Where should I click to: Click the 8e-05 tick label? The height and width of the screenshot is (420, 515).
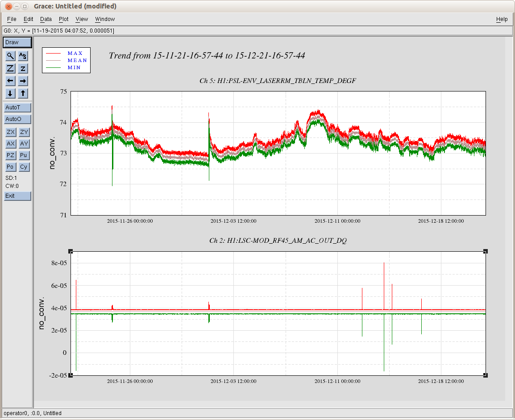[x=59, y=263]
